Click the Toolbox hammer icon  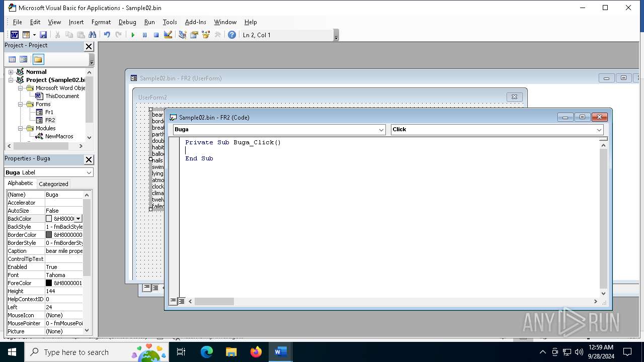tap(217, 35)
